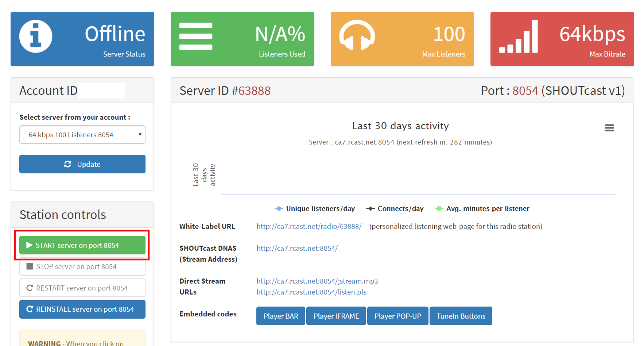644x346 pixels.
Task: Open the server selection dropdown
Action: coord(82,134)
